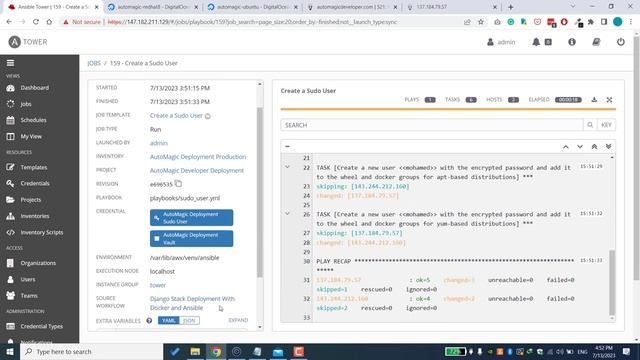Image resolution: width=640 pixels, height=360 pixels.
Task: Open Chrome from taskbar
Action: [x=216, y=351]
